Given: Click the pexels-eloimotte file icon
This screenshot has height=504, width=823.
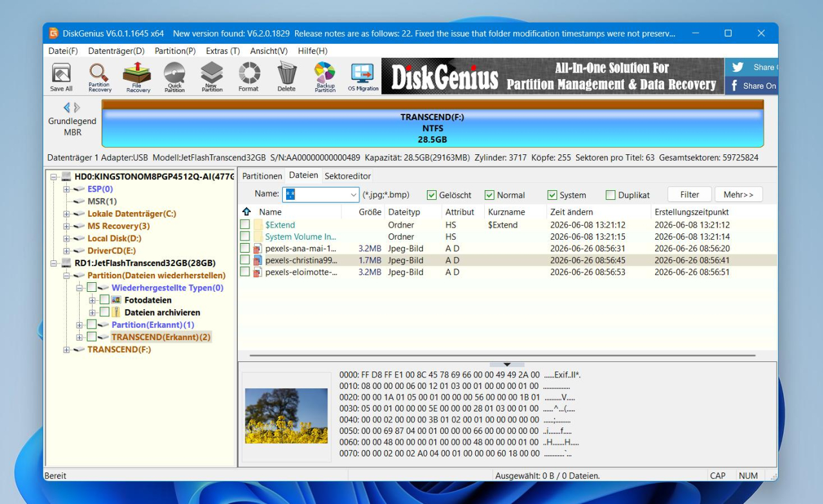Looking at the screenshot, I should pos(258,272).
